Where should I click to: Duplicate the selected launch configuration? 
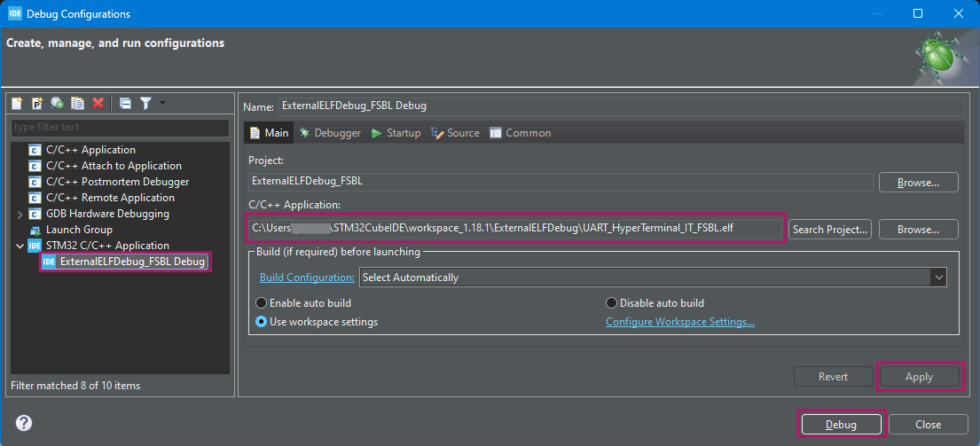[77, 104]
